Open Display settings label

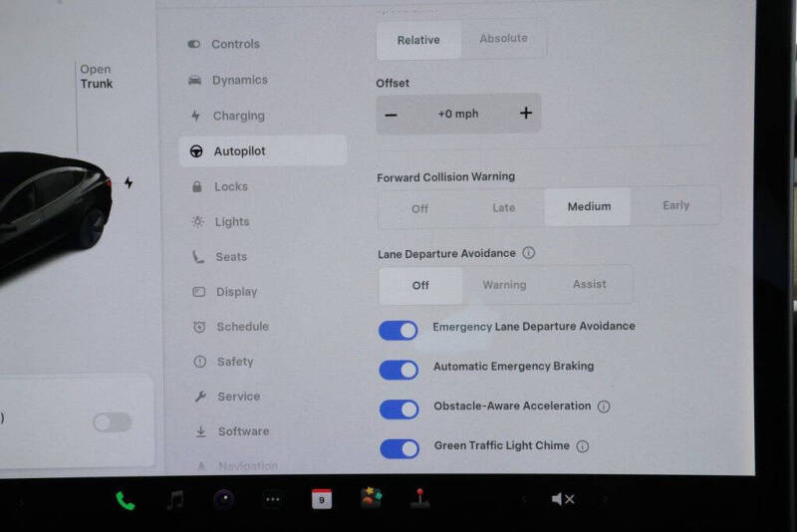[x=237, y=292]
